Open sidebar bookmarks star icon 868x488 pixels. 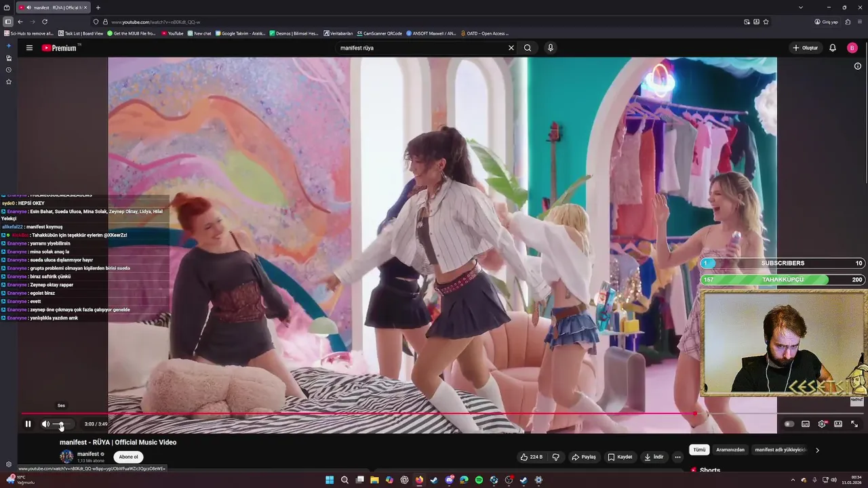pos(9,82)
